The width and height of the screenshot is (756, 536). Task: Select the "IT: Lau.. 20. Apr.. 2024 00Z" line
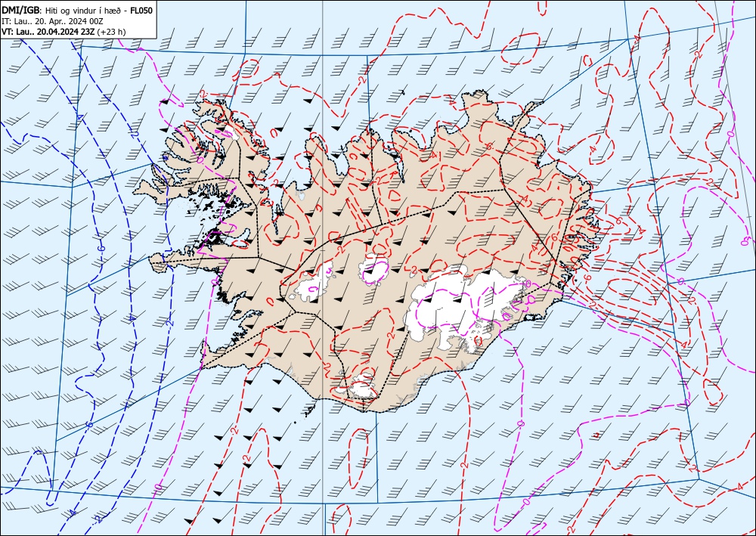(53, 21)
